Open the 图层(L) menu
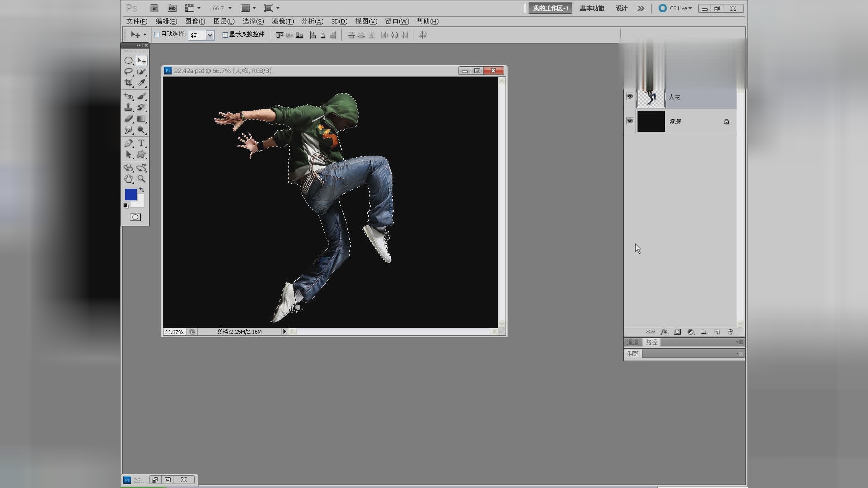868x488 pixels. coord(224,21)
